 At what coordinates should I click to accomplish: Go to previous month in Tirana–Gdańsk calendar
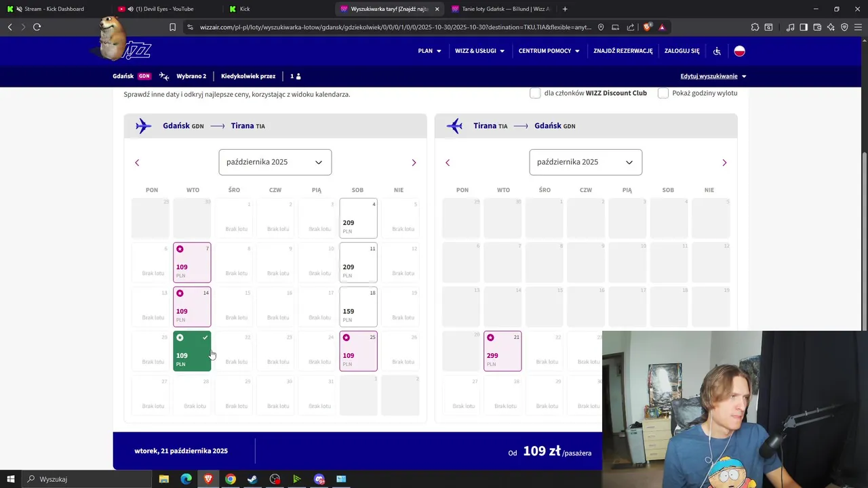(x=448, y=163)
